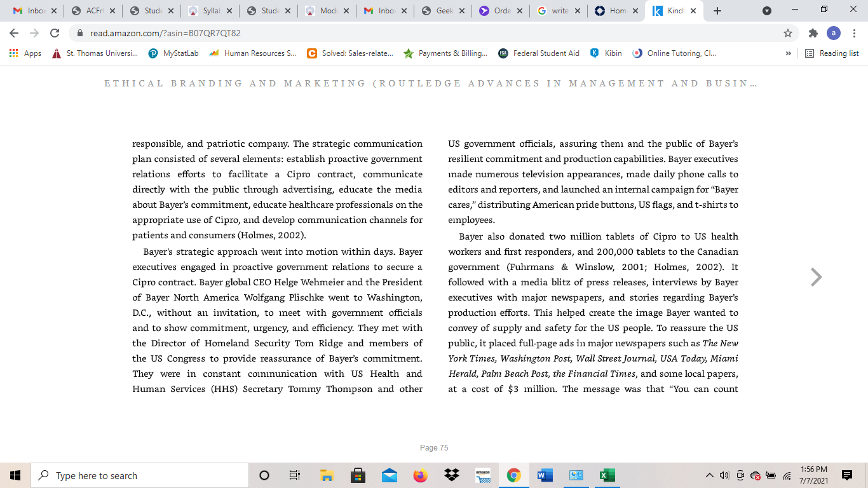Screen dimensions: 868x488
Task: Open the St. Thomas University bookmark
Action: (x=95, y=53)
